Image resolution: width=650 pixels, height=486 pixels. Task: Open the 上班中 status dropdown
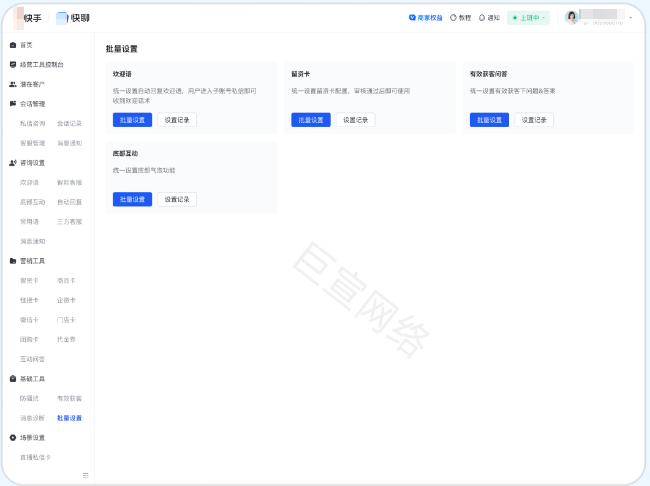coord(528,18)
